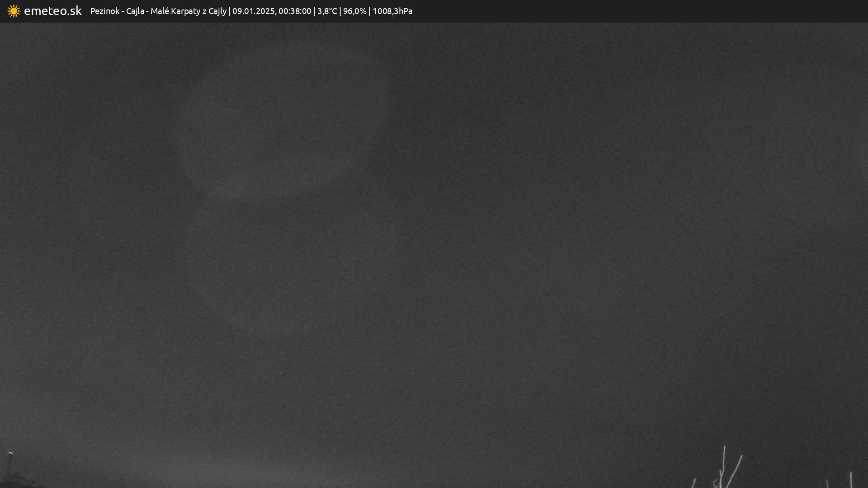Click the short twig near the right edge
This screenshot has height=488, width=868.
pyautogui.click(x=851, y=480)
